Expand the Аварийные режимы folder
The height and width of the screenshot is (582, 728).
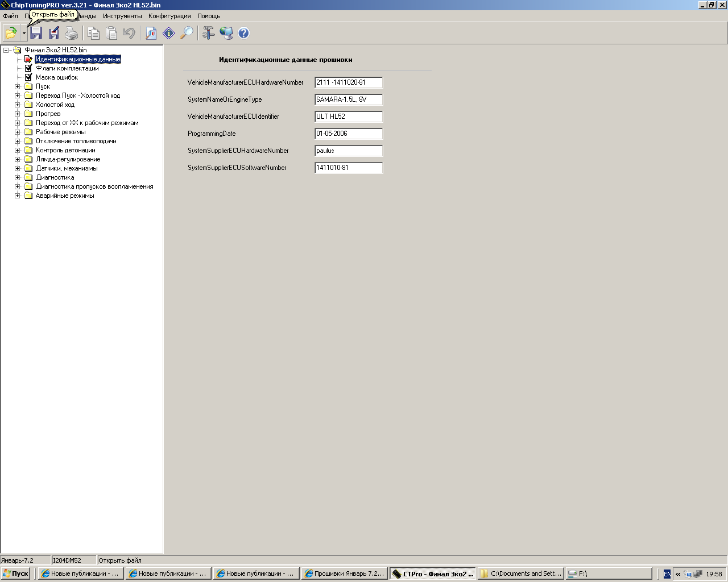tap(18, 196)
